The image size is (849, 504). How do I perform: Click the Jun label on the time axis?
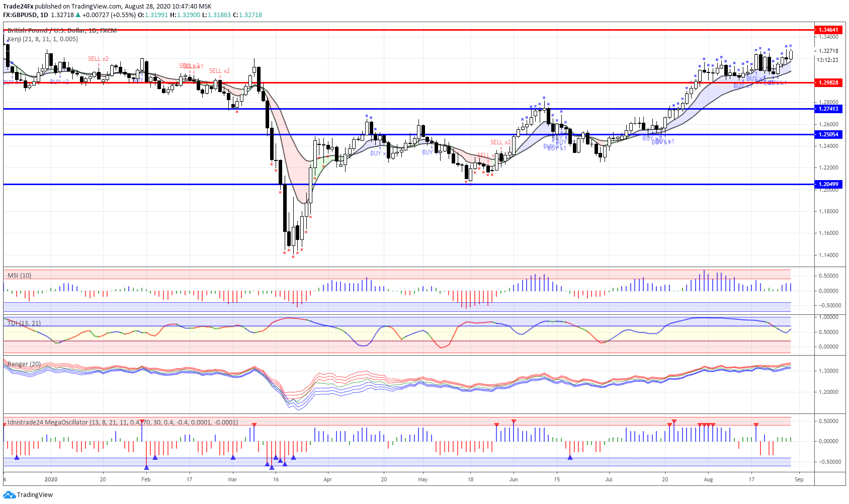tap(514, 479)
